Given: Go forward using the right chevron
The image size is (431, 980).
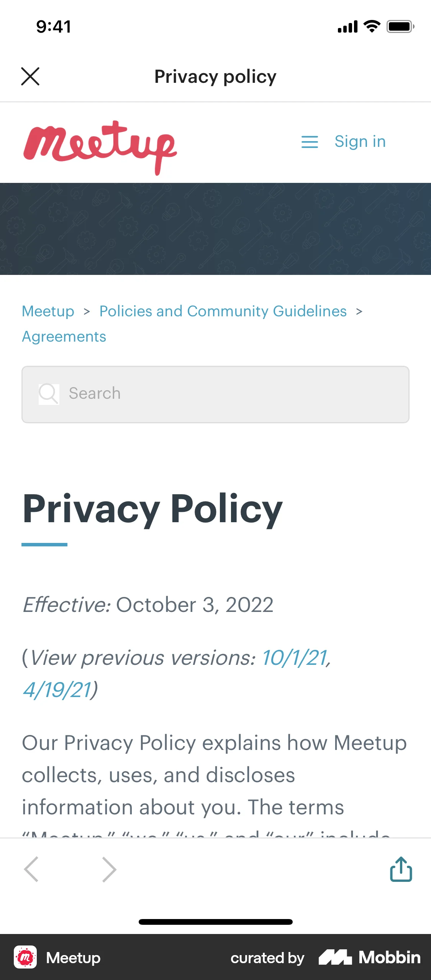Looking at the screenshot, I should 108,869.
